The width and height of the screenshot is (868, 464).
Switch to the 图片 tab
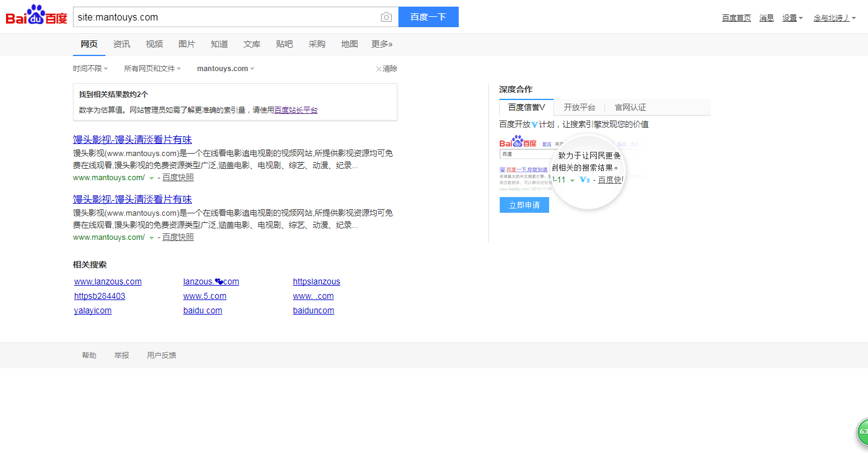(x=187, y=44)
